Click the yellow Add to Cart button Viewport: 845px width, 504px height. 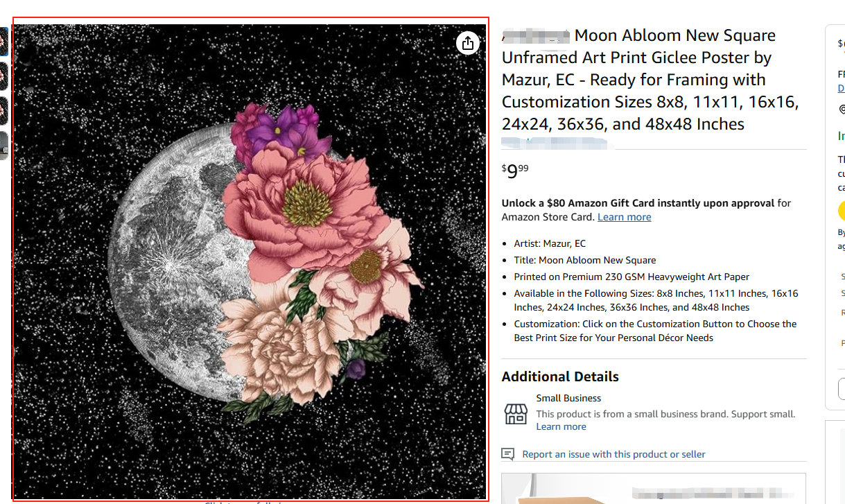[x=842, y=211]
